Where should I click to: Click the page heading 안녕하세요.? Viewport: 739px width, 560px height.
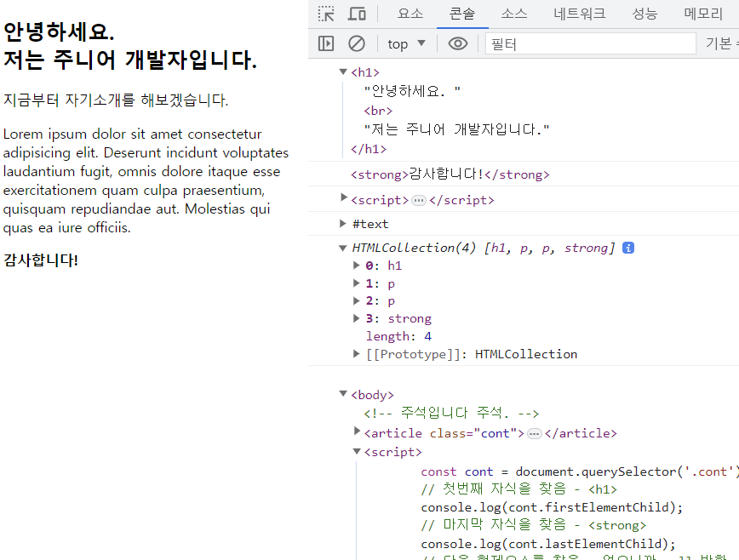click(x=59, y=32)
